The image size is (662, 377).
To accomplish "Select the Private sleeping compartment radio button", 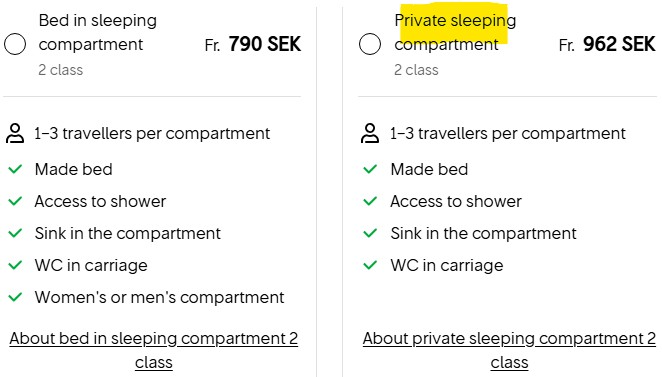I will [x=370, y=44].
